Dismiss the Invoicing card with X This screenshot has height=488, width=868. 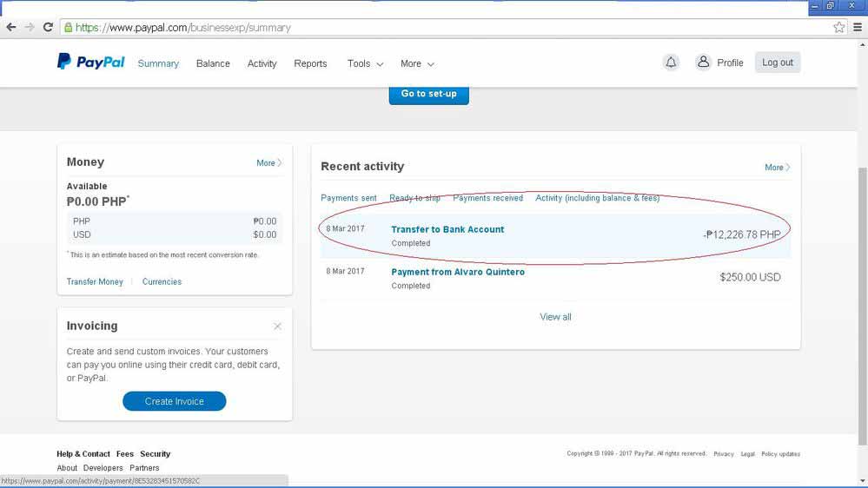click(x=277, y=326)
